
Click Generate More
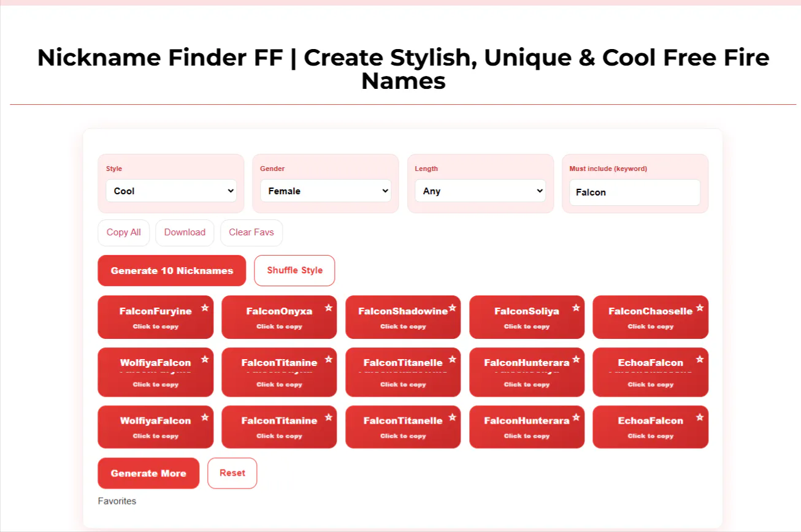pyautogui.click(x=148, y=473)
